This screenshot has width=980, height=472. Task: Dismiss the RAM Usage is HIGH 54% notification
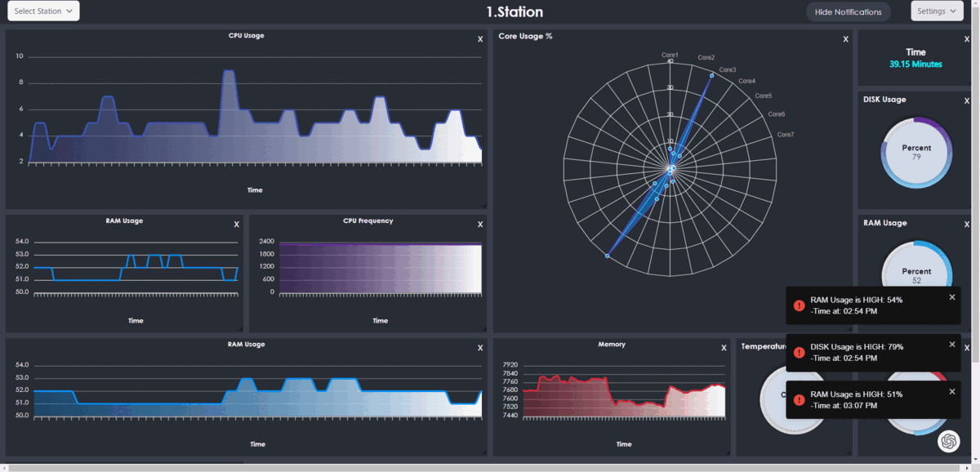952,297
